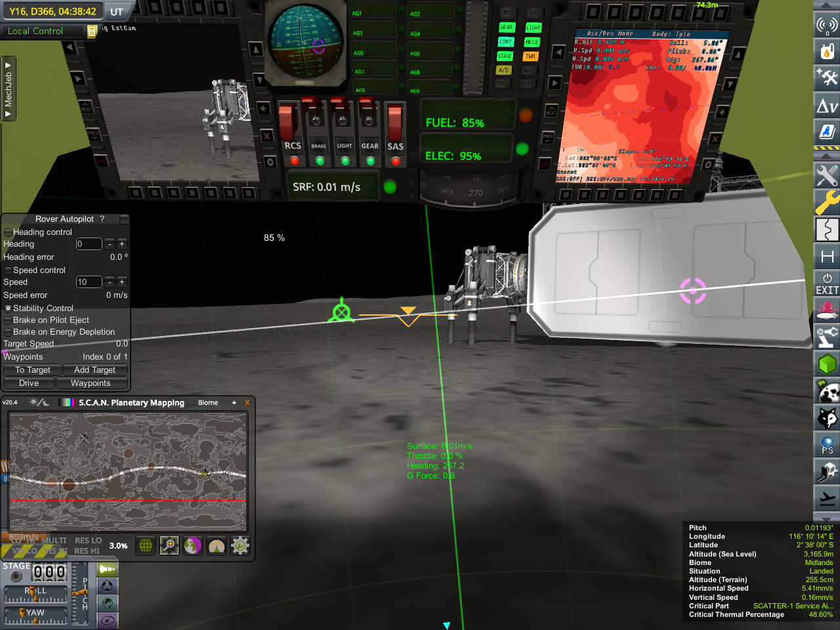Increase Heading with plus stepper
Viewport: 840px width, 630px height.
[121, 244]
